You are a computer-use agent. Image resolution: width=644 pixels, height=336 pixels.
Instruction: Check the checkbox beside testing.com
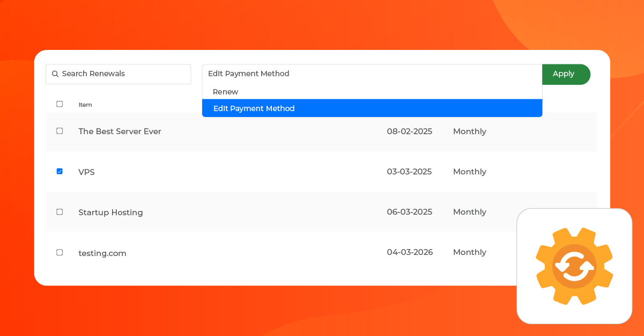click(60, 252)
